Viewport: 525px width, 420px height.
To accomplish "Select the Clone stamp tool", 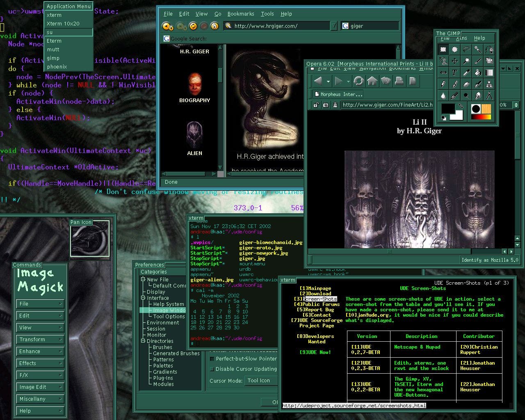I will point(489,84).
